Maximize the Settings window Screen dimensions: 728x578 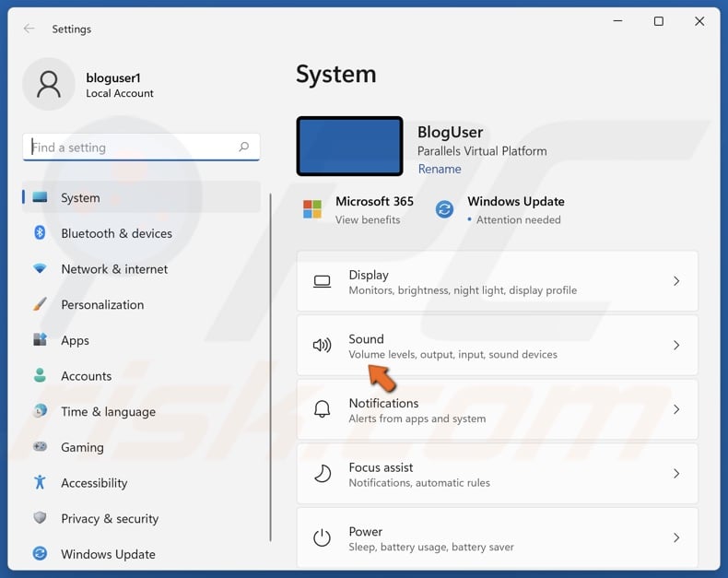pyautogui.click(x=658, y=21)
